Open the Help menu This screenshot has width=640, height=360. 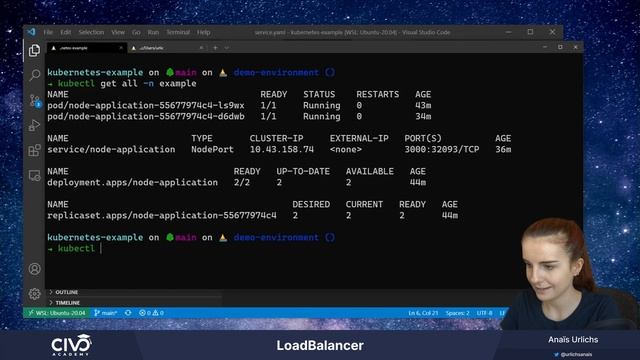click(204, 32)
